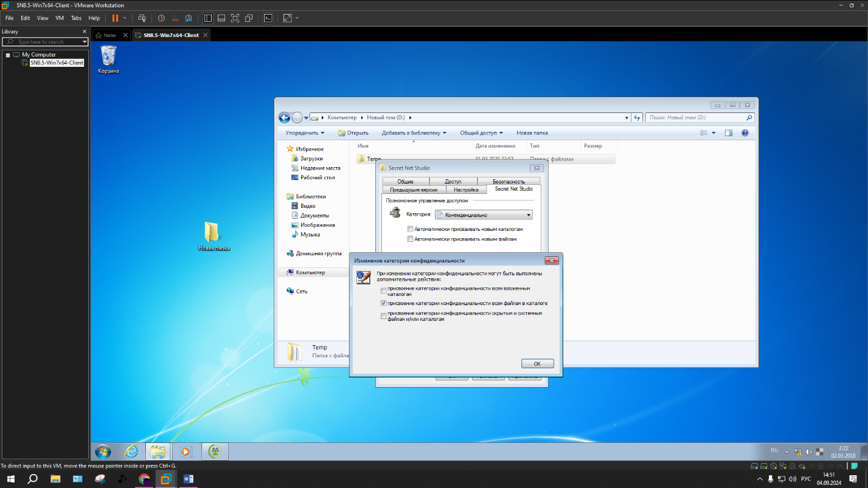
Task: Switch to the Доступ tab
Action: click(453, 181)
